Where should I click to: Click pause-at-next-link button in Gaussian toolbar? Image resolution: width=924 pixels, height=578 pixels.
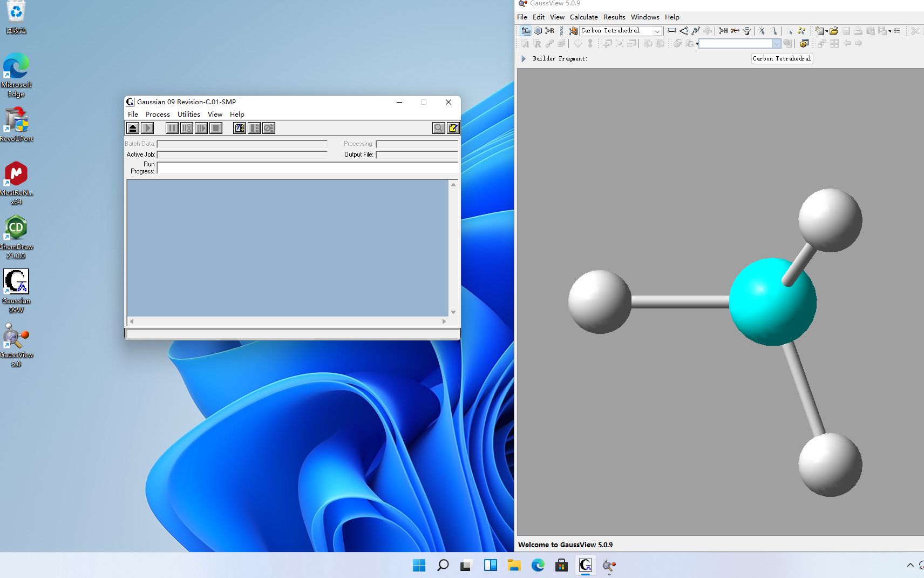[186, 128]
